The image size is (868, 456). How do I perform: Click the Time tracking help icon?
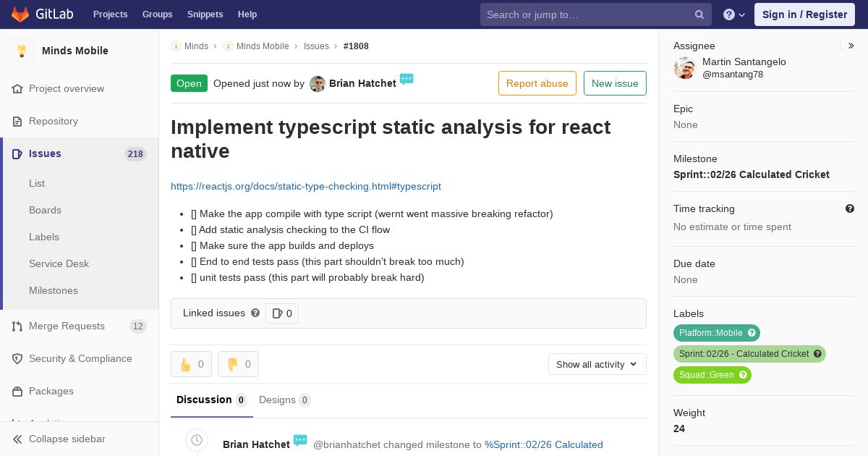(850, 208)
